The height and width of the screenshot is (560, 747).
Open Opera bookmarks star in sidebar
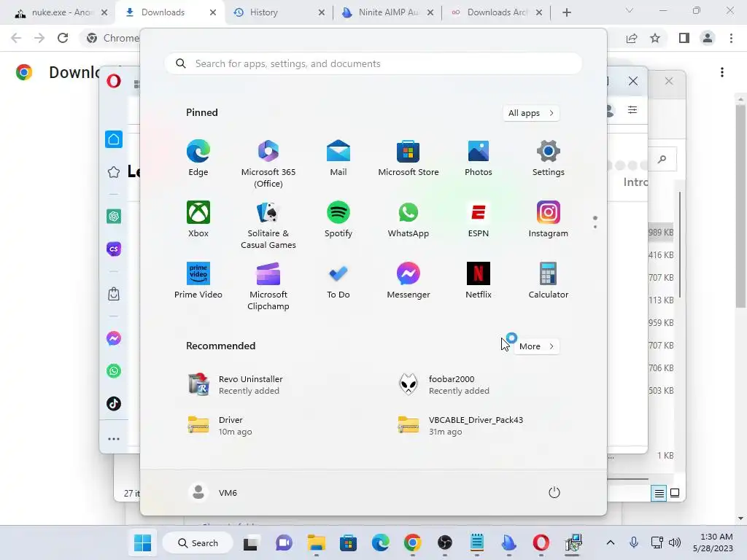click(114, 172)
